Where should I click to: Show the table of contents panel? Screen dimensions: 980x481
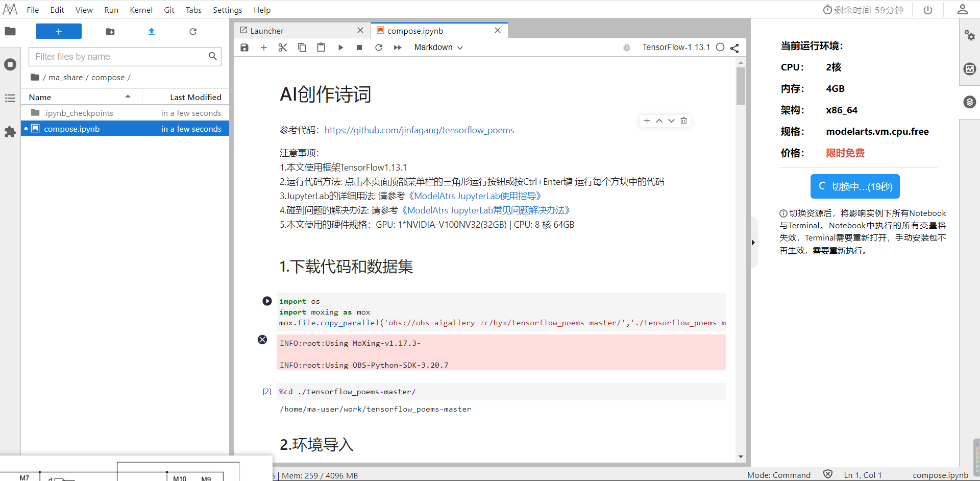10,98
